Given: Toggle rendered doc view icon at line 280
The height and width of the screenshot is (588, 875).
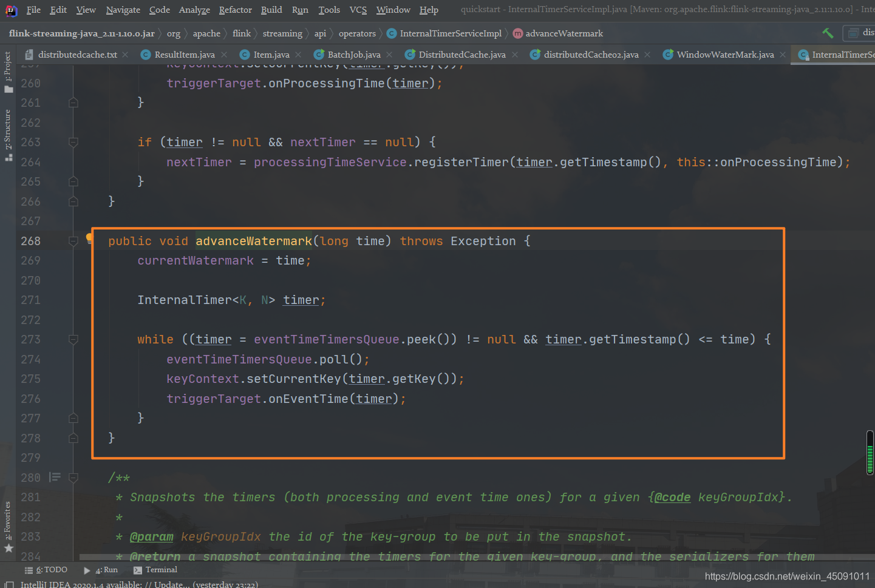Looking at the screenshot, I should pyautogui.click(x=55, y=478).
